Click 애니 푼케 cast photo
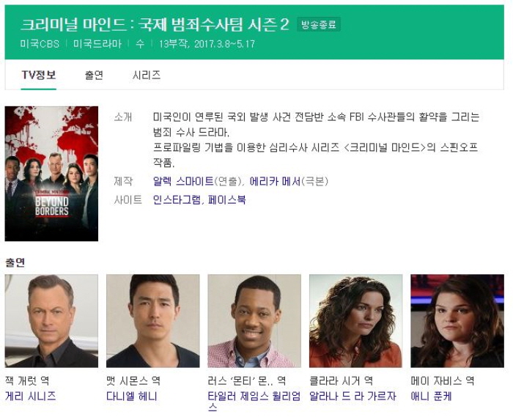Viewport: 513px width, 420px height. click(457, 321)
